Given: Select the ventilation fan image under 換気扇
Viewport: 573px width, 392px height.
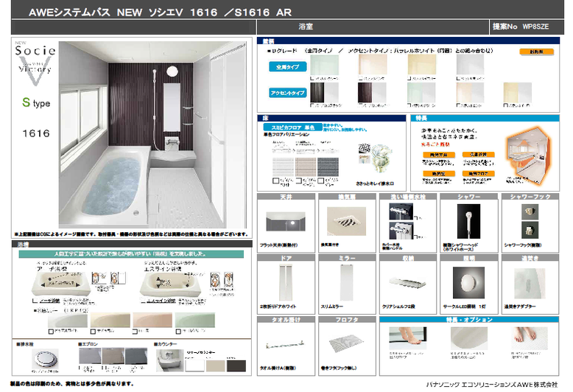Looking at the screenshot, I should point(346,221).
